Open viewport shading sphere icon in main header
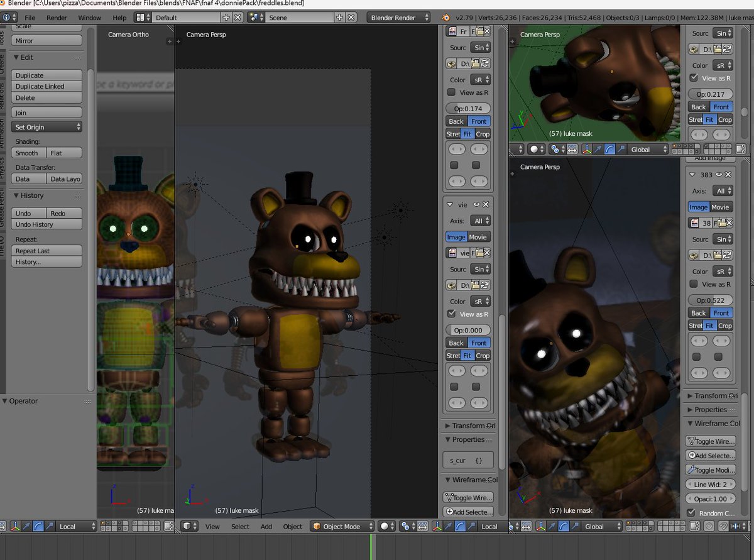The width and height of the screenshot is (754, 560). (x=386, y=527)
